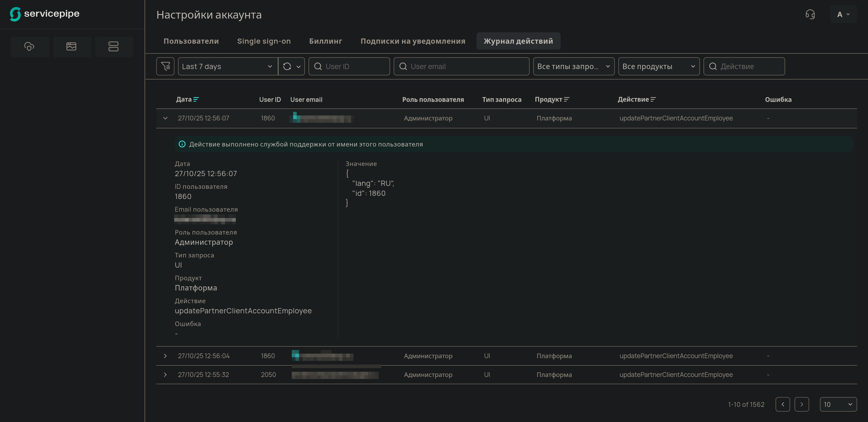Open the account menu A
This screenshot has width=868, height=422.
coord(843,14)
